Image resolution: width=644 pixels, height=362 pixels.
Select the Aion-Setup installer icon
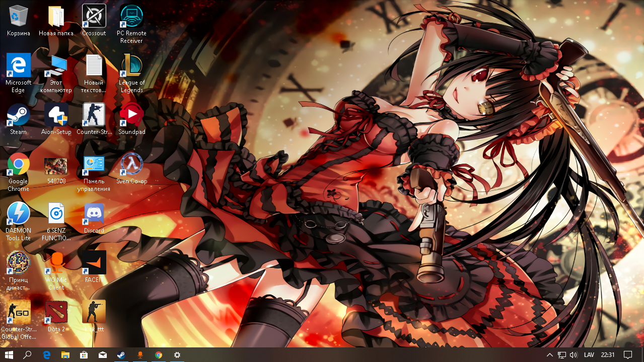[56, 119]
